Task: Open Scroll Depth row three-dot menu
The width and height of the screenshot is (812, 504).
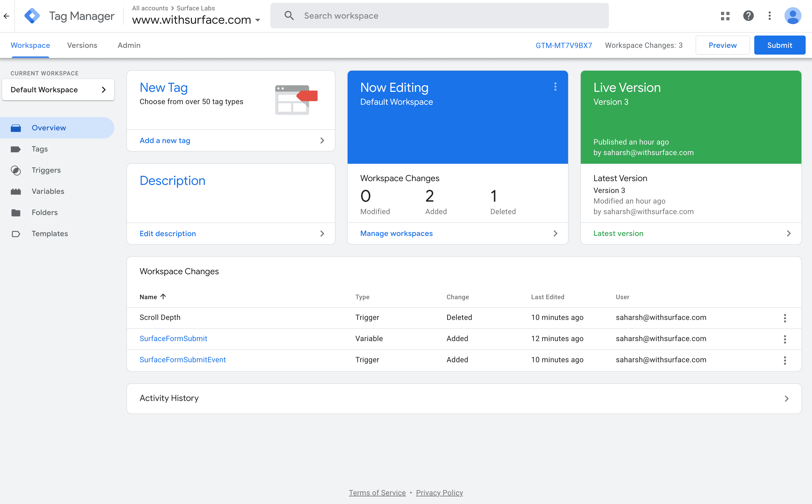Action: click(785, 318)
